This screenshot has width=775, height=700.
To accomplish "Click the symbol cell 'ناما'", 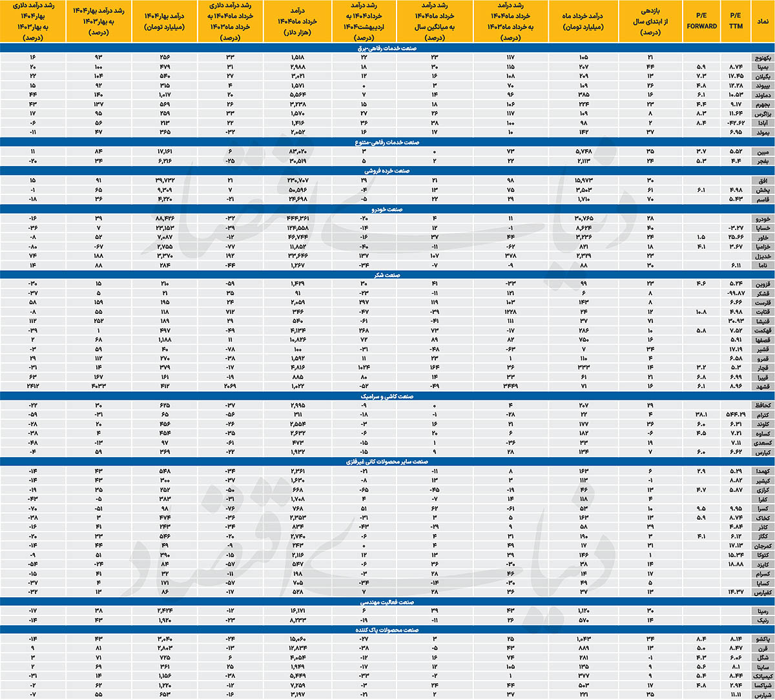I will click(x=762, y=265).
